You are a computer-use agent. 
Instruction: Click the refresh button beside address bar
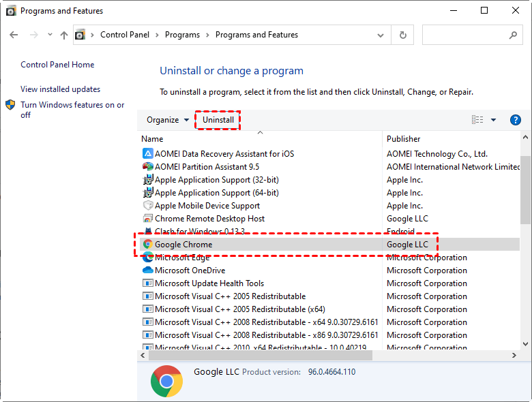tap(403, 35)
